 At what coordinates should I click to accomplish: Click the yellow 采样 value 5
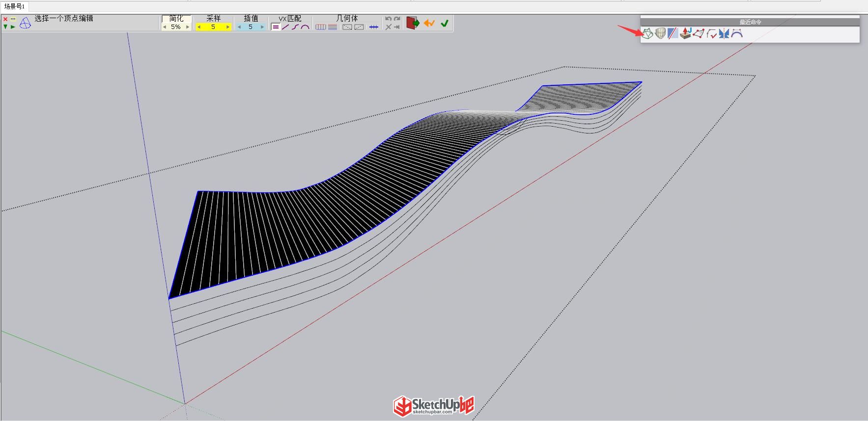213,27
